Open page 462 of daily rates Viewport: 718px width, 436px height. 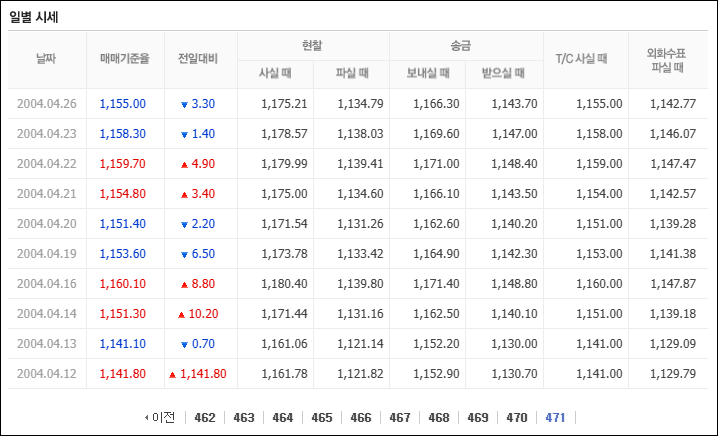205,418
